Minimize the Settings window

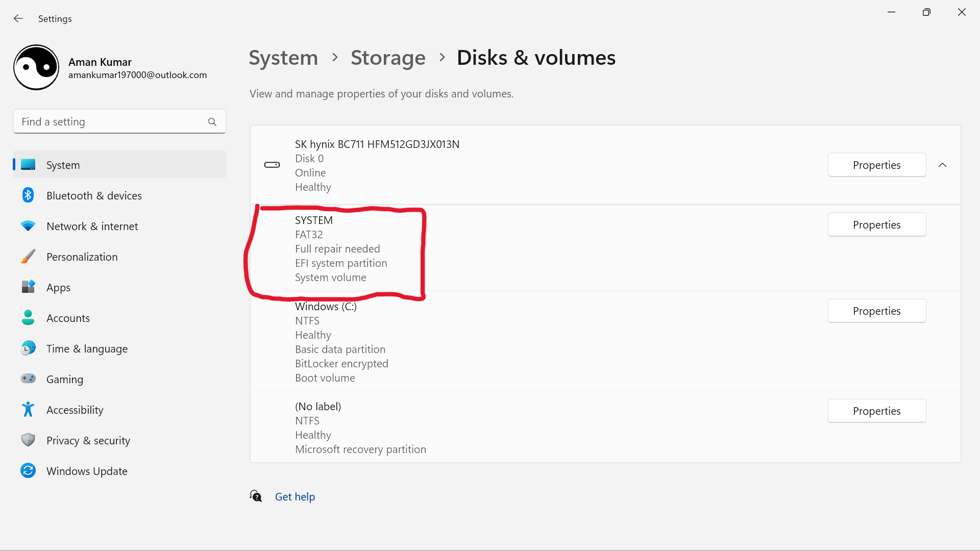[892, 12]
